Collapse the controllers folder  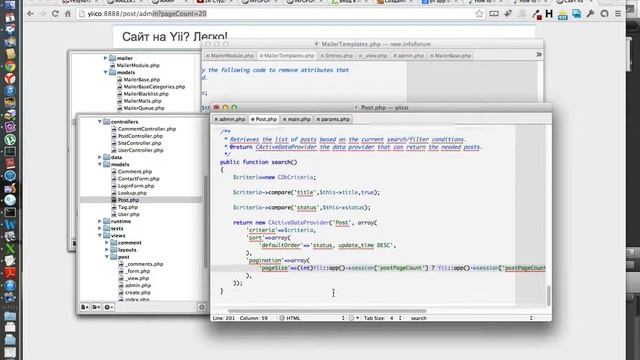click(100, 122)
